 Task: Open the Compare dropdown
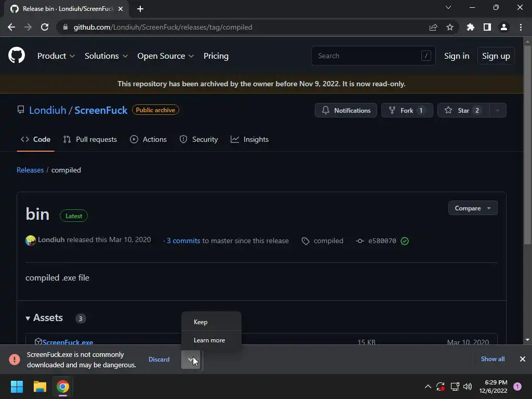(473, 208)
